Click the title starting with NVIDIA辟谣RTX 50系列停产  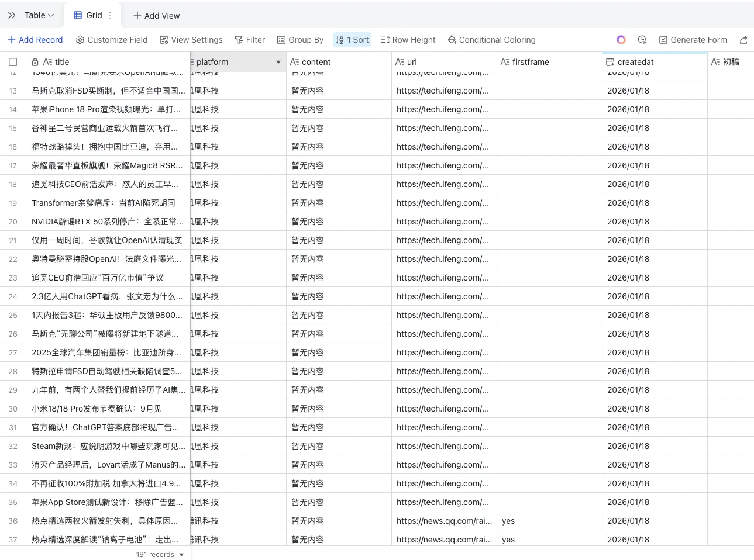click(x=108, y=222)
